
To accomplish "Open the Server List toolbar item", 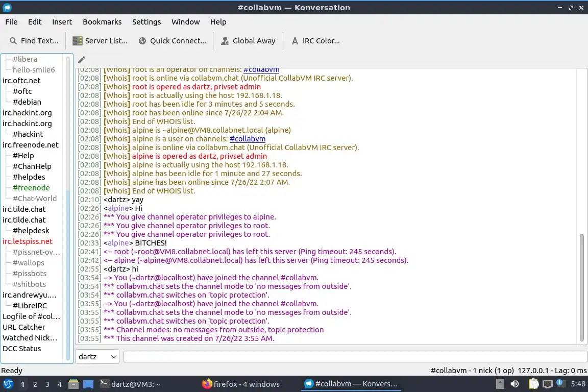I will [x=100, y=41].
